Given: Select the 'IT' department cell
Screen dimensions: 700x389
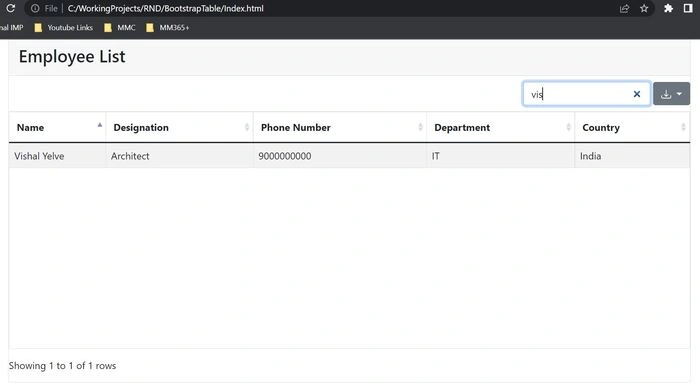Looking at the screenshot, I should 500,156.
